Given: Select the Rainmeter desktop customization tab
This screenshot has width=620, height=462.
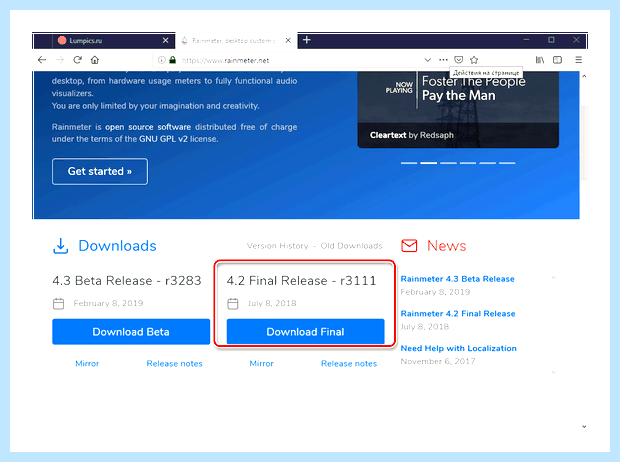Looking at the screenshot, I should 236,41.
